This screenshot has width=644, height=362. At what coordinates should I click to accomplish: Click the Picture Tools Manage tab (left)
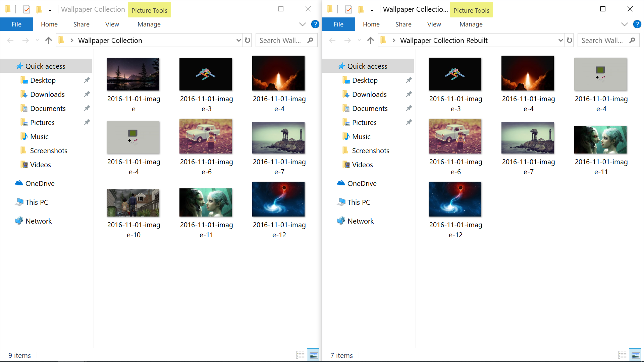coord(149,24)
